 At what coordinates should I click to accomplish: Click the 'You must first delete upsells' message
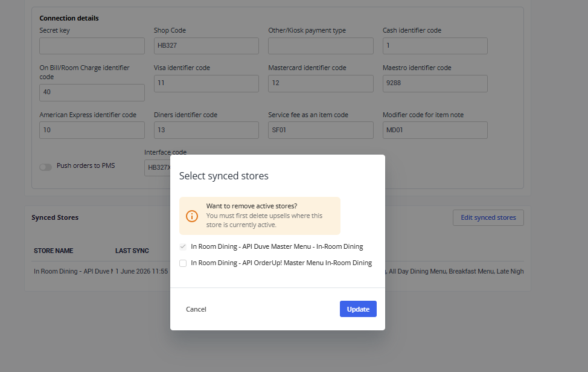(264, 220)
